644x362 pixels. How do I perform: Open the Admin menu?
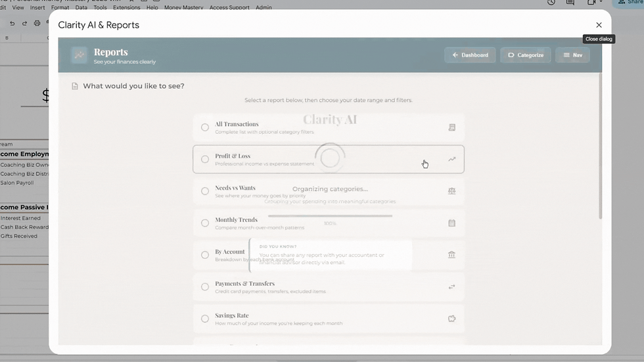[264, 7]
